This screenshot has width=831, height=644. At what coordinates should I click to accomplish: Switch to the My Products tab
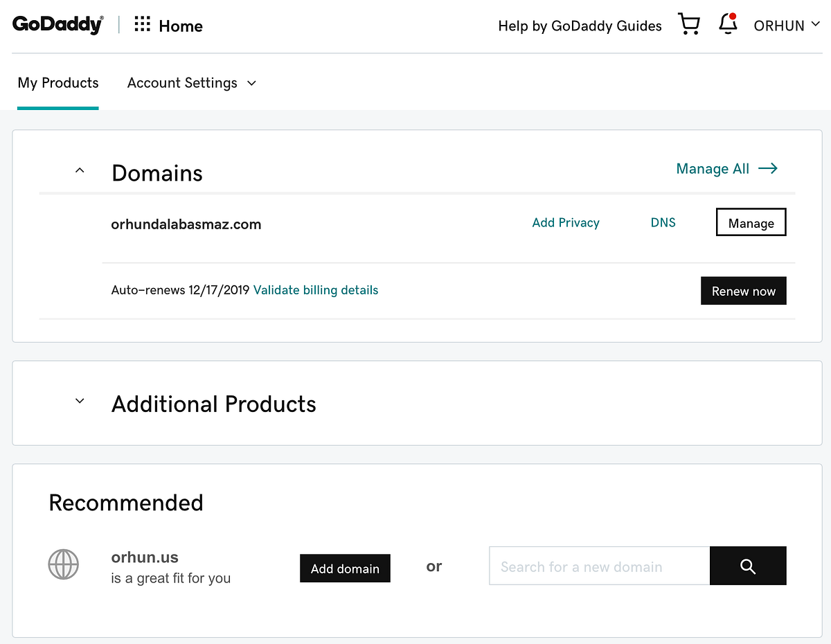[57, 82]
